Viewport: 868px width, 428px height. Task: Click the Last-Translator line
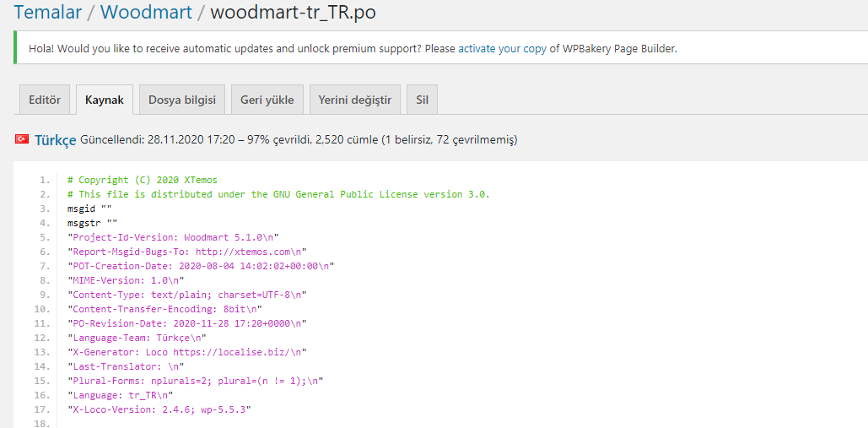click(126, 366)
